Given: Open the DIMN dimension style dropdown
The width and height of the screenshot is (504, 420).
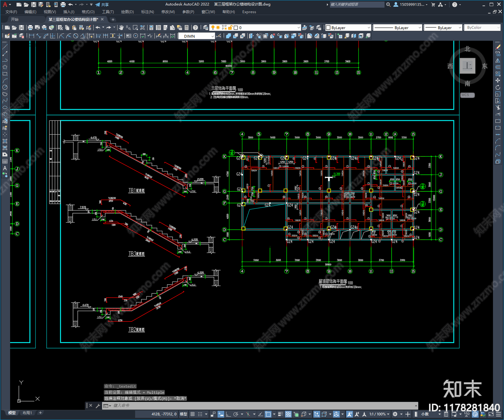Looking at the screenshot, I should pyautogui.click(x=197, y=36).
